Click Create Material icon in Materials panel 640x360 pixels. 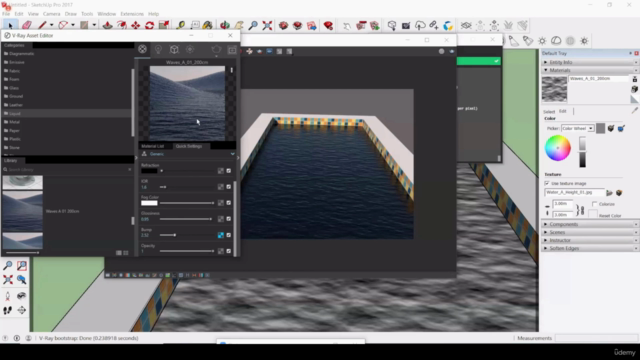pyautogui.click(x=635, y=89)
